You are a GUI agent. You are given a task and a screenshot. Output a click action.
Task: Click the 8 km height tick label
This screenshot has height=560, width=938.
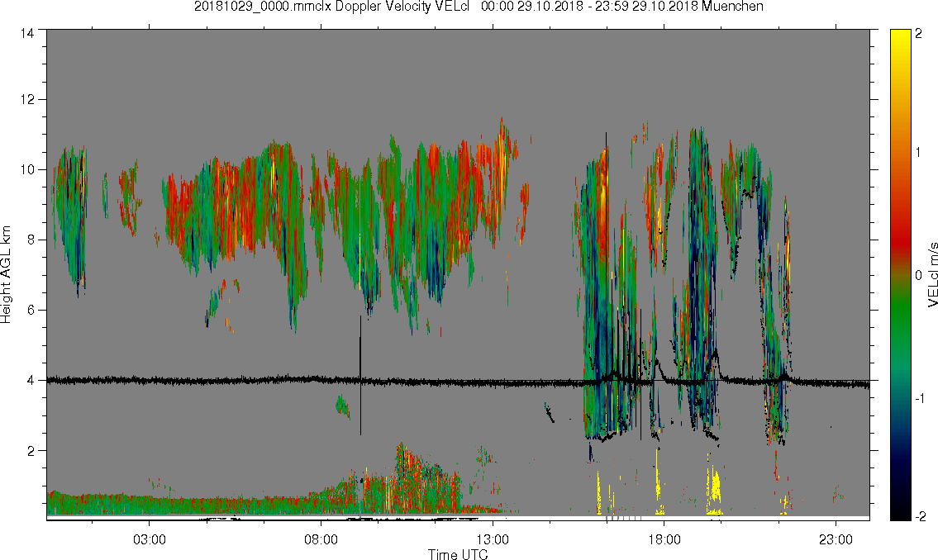pos(31,240)
